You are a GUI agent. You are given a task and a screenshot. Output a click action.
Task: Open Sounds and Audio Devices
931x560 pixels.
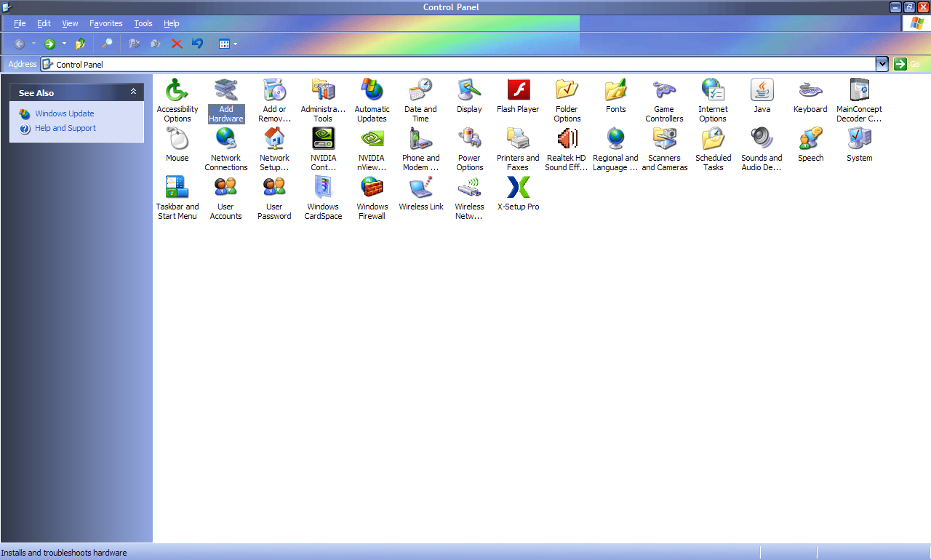(762, 149)
